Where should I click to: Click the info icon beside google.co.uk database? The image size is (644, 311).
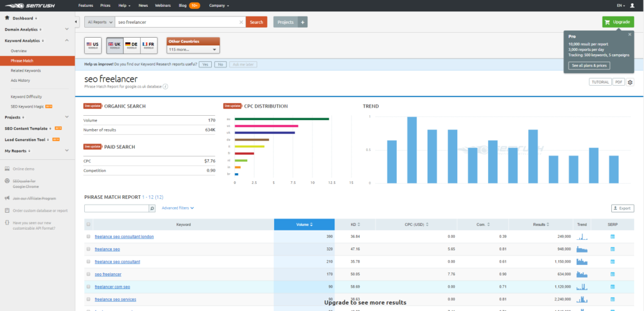165,87
